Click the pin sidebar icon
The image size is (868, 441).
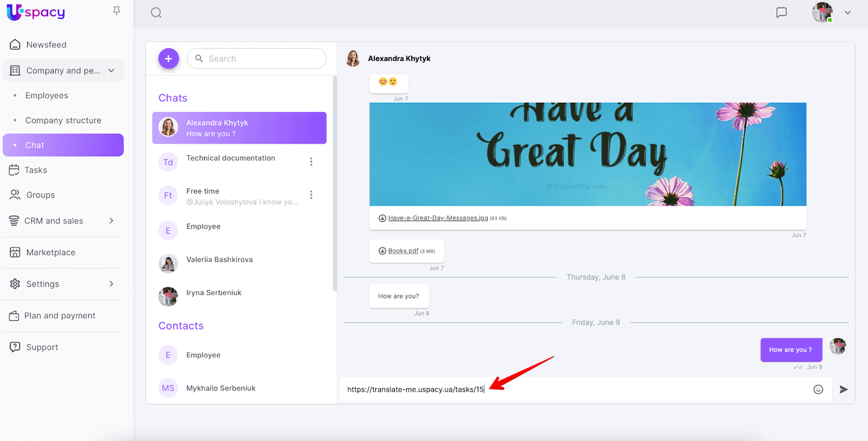tap(117, 11)
